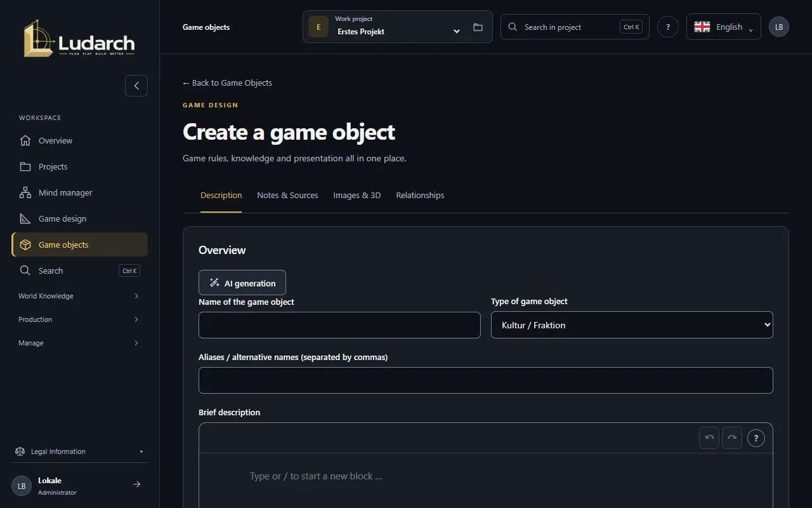Switch to the Notes & Sources tab
The height and width of the screenshot is (508, 812).
tap(287, 196)
